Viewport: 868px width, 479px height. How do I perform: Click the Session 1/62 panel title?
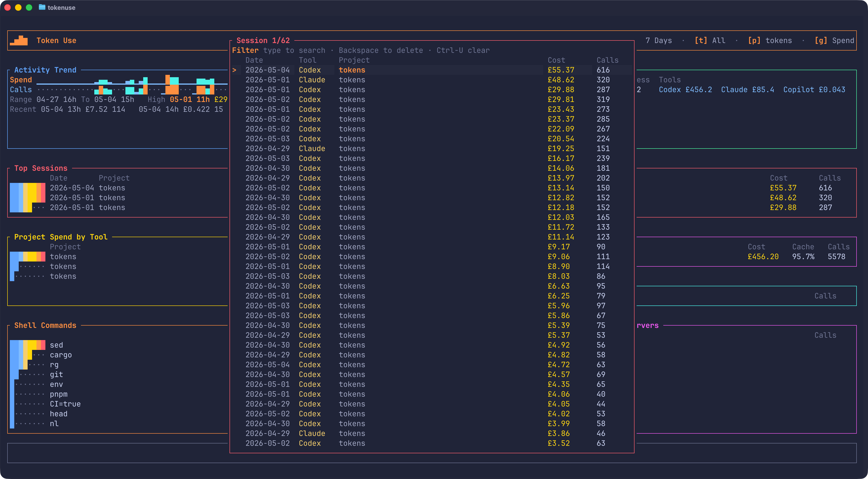(263, 40)
